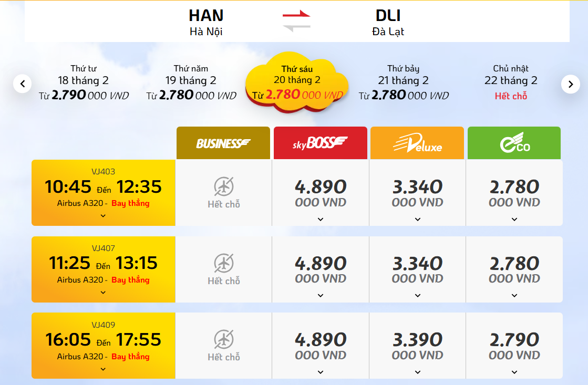This screenshot has height=385, width=588.
Task: Click the Business class header logo
Action: pos(223,143)
